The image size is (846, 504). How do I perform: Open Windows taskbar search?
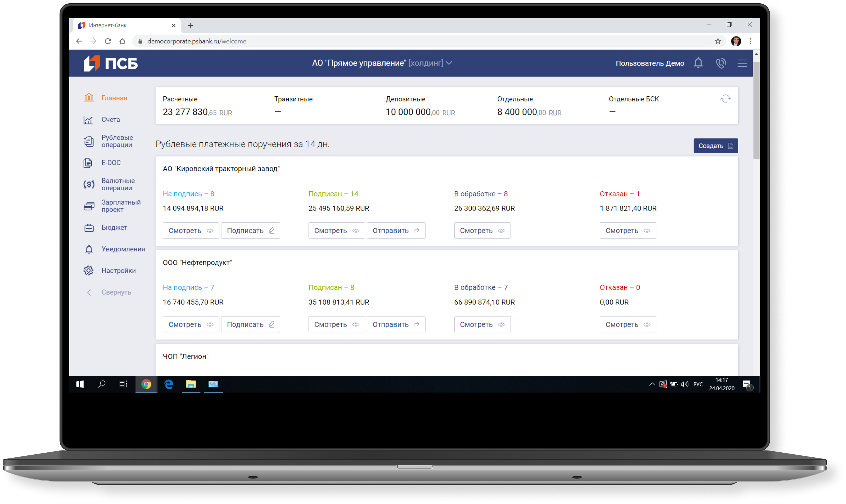click(x=102, y=384)
